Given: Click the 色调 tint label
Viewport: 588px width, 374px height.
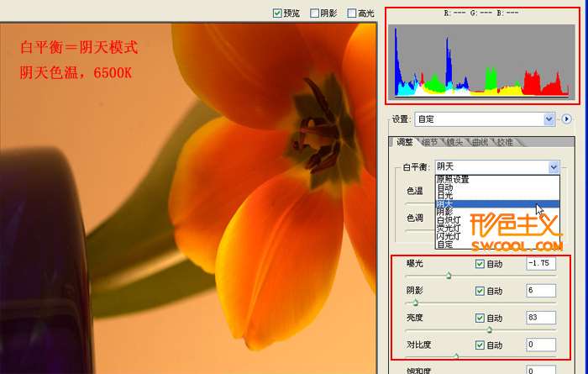Looking at the screenshot, I should [x=415, y=218].
